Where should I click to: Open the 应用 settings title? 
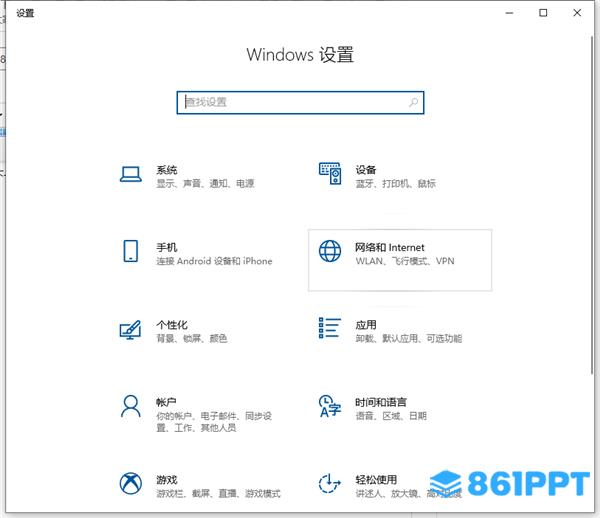366,325
